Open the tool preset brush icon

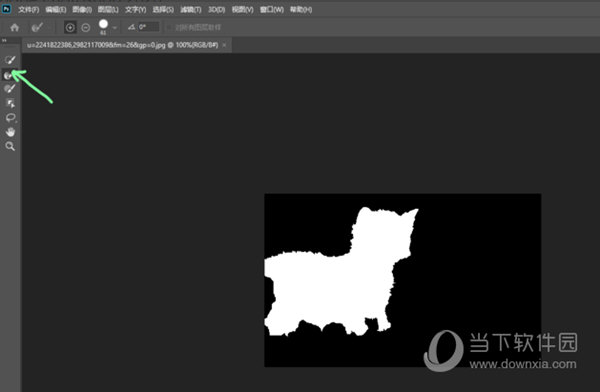[x=37, y=27]
